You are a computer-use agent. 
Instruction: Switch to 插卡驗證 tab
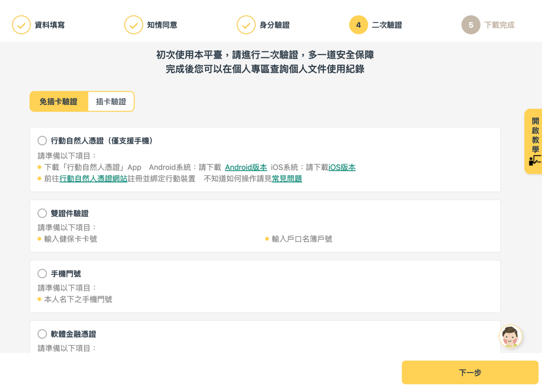pos(111,102)
